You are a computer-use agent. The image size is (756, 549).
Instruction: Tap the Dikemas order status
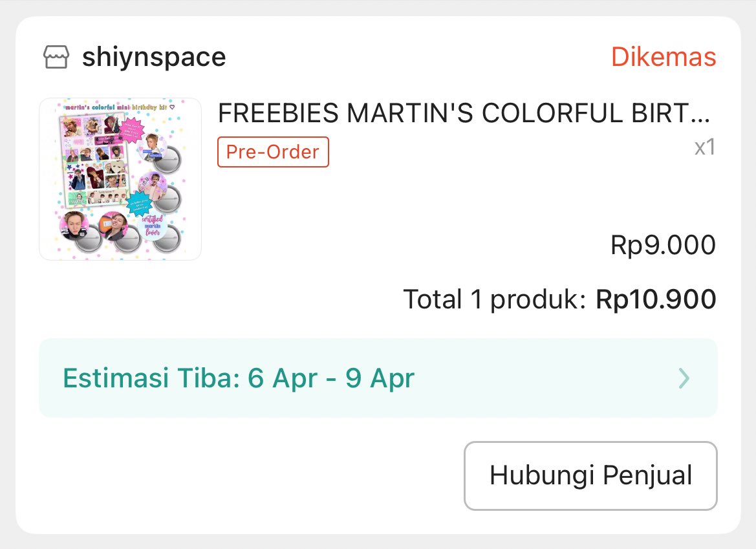pos(664,58)
